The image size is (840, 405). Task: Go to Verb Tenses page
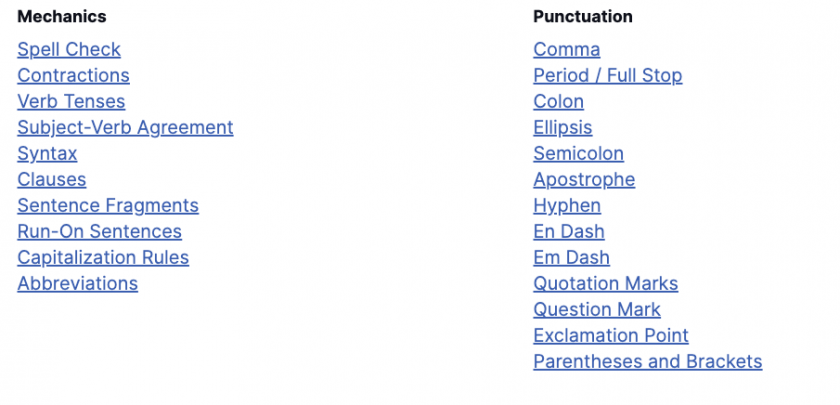tap(71, 101)
